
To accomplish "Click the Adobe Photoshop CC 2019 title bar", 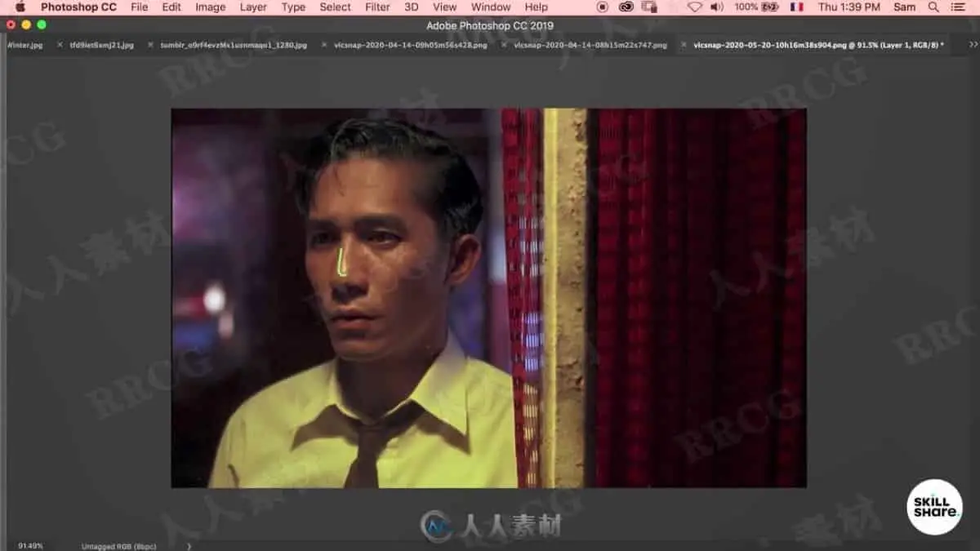I will click(490, 25).
